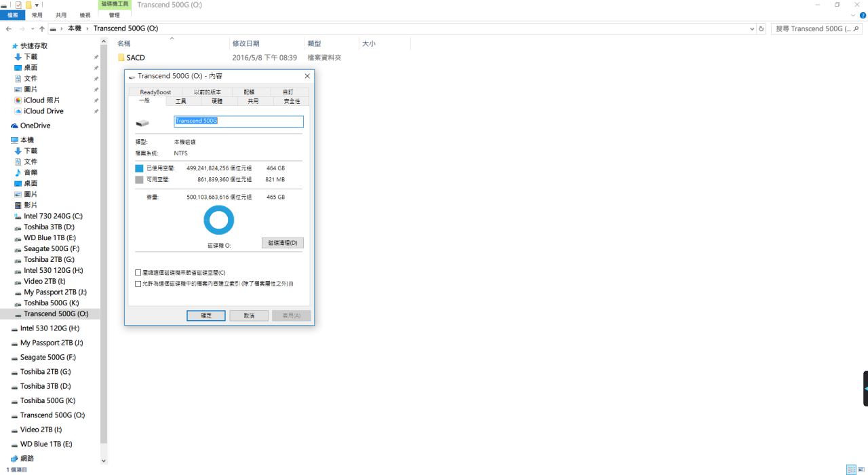
Task: Switch to ReadyBoost tab in properties dialog
Action: click(x=155, y=92)
